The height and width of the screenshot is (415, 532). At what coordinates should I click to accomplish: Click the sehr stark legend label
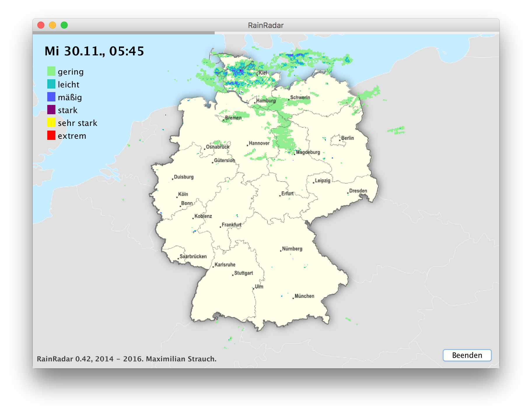[x=77, y=123]
